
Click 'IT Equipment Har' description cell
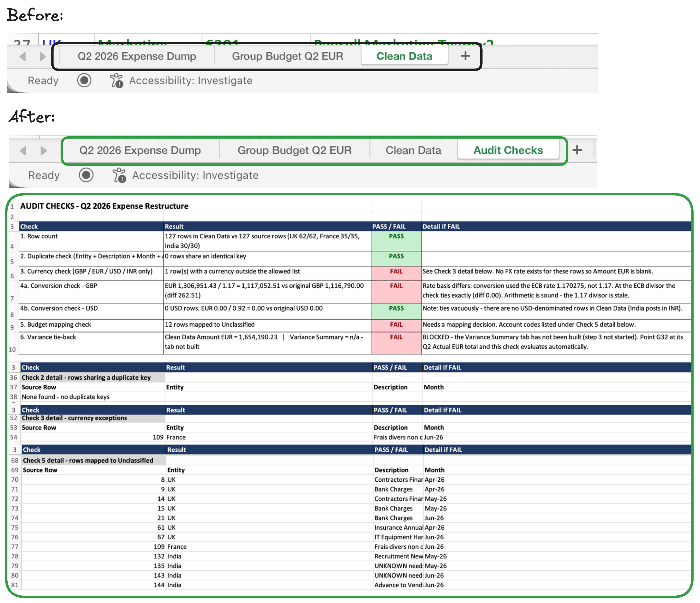398,537
